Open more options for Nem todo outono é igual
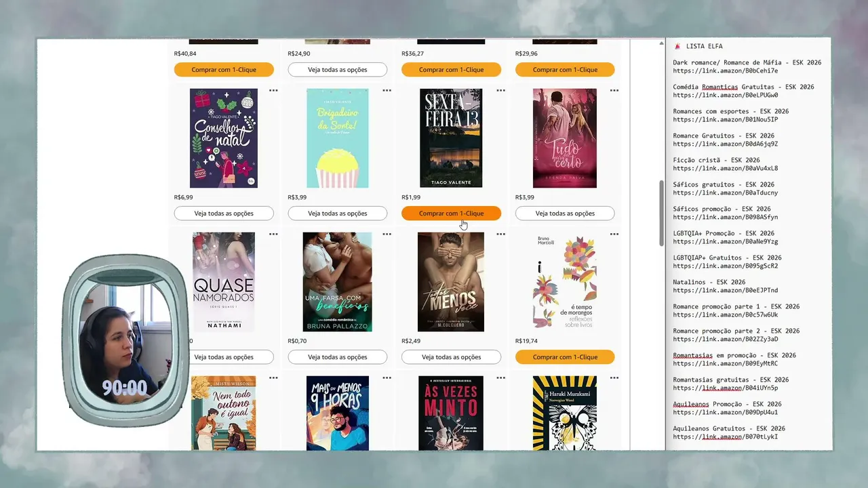Viewport: 868px width, 488px height. pos(273,378)
